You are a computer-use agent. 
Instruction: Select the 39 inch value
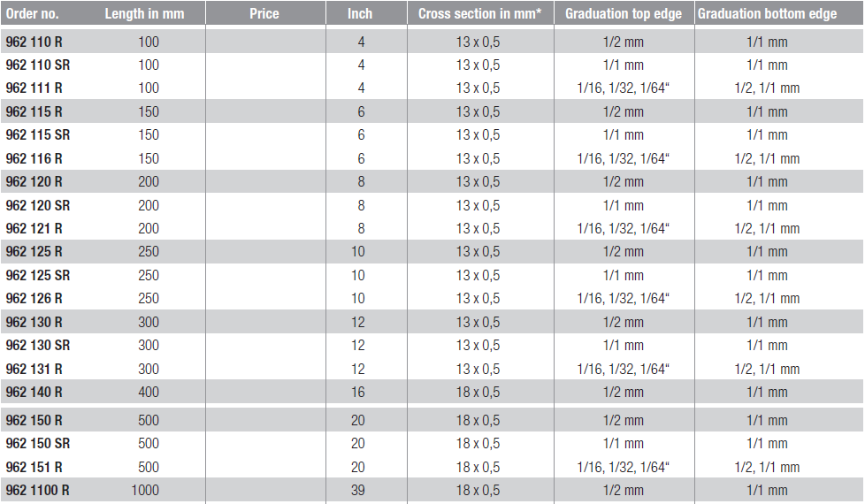coord(358,490)
